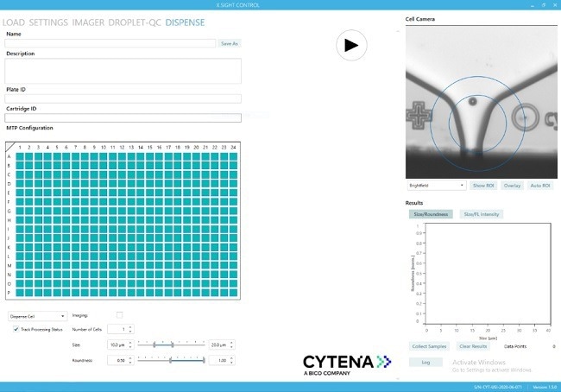Click row header P of the plate
Image resolution: width=561 pixels, height=392 pixels.
(9, 293)
